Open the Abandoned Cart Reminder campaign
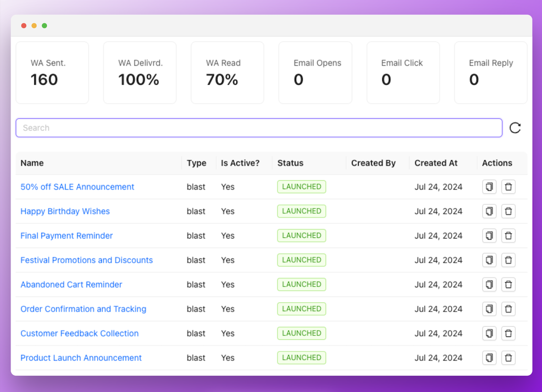Screen dimensions: 542x392 71,285
